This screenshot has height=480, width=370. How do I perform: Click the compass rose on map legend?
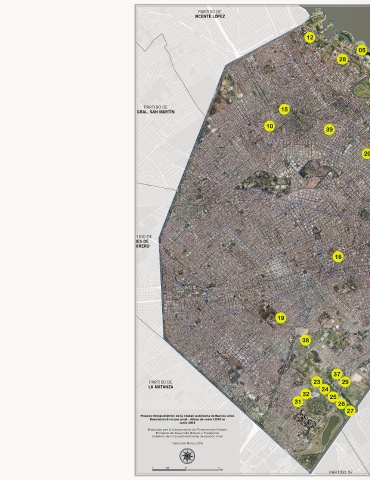pos(187,456)
